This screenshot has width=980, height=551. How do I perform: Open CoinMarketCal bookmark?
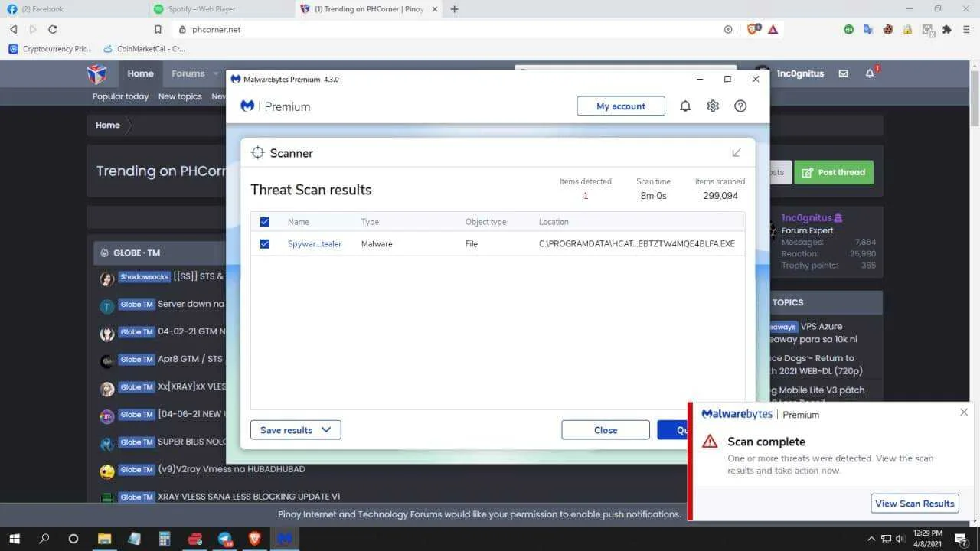(144, 48)
